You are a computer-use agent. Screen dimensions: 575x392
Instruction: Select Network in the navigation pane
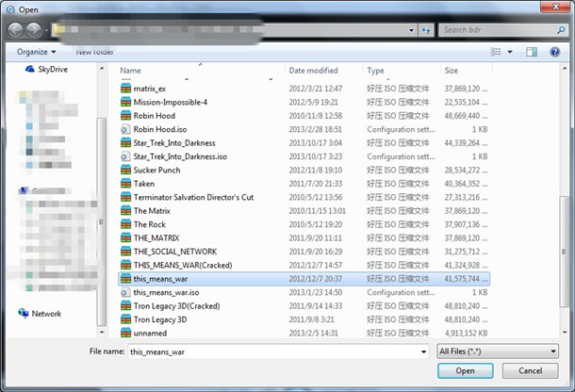tap(40, 314)
